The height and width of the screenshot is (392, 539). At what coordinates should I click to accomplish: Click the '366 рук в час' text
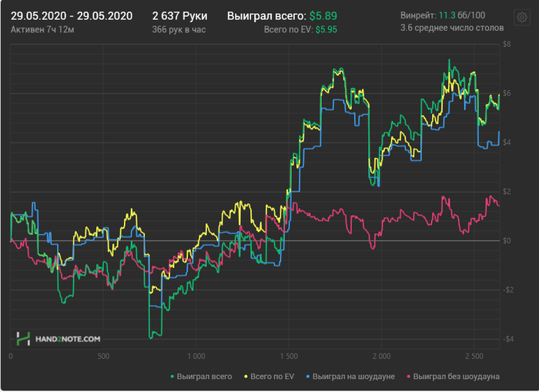(x=179, y=29)
